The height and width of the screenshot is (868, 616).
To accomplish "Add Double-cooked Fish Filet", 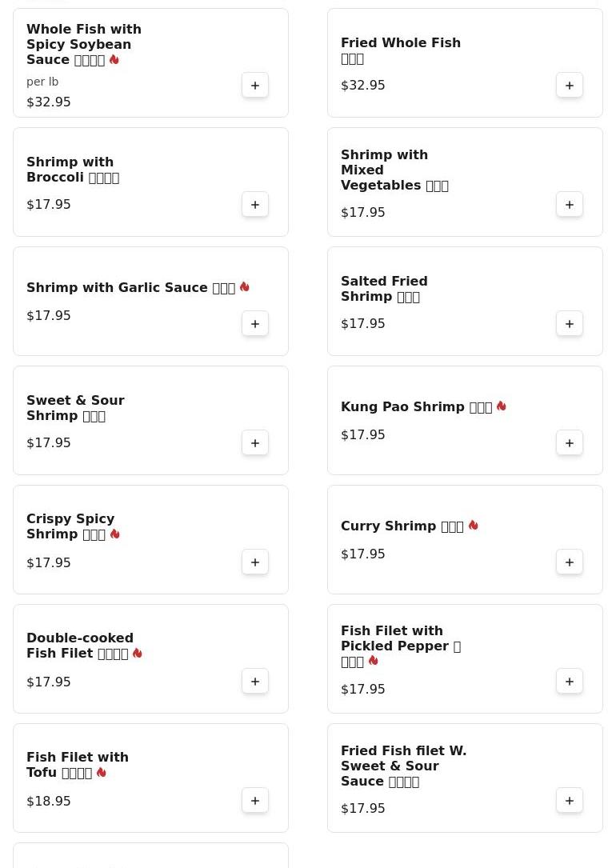I will tap(255, 682).
